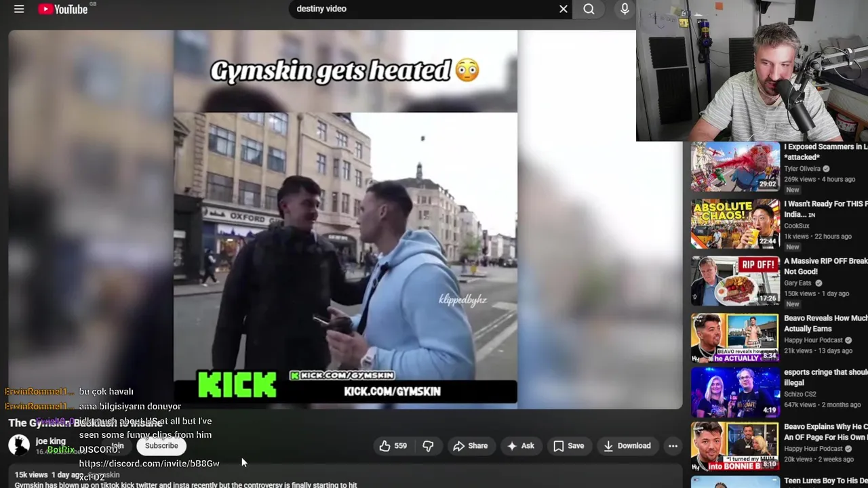Screen dimensions: 868x488
Task: Share the video
Action: click(x=470, y=445)
